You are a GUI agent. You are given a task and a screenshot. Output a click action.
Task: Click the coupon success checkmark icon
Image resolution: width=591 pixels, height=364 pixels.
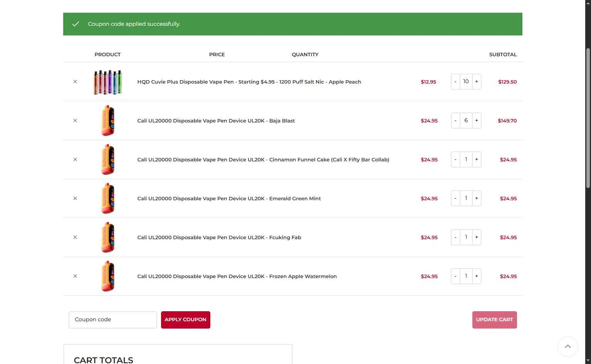coord(76,24)
